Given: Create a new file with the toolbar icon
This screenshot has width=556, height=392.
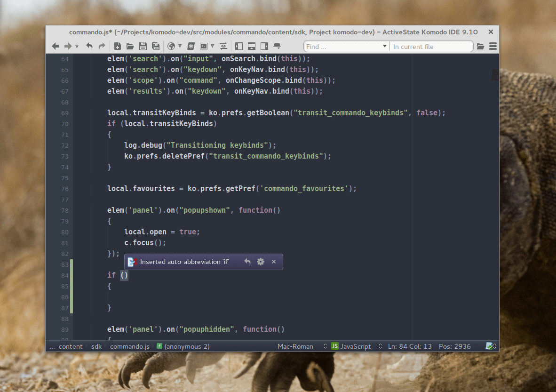Looking at the screenshot, I should click(x=118, y=46).
